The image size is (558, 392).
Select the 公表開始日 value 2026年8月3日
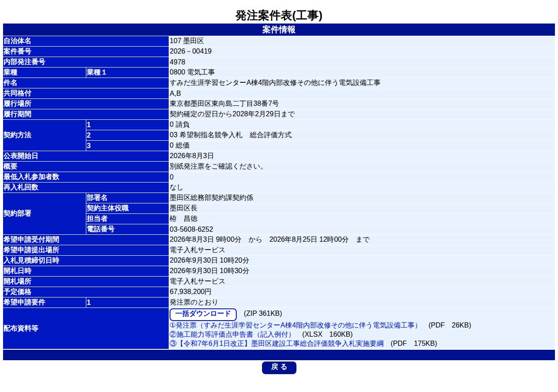[x=192, y=156]
